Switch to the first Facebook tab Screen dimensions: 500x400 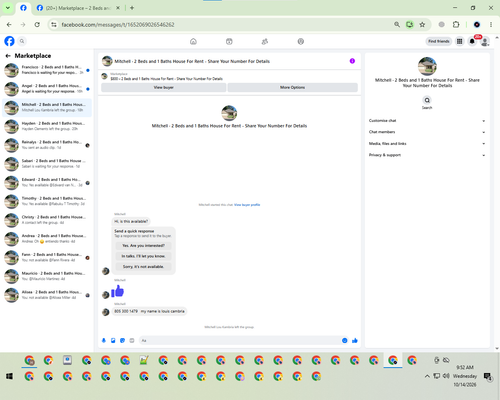23,8
